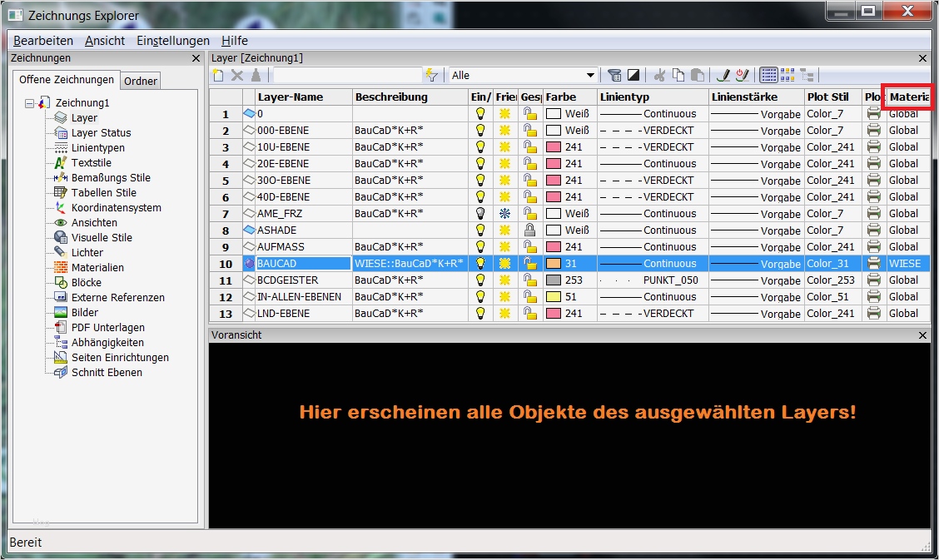Select Tabellen Stile in the tree
Viewport: 939px width, 560px height.
tap(103, 193)
